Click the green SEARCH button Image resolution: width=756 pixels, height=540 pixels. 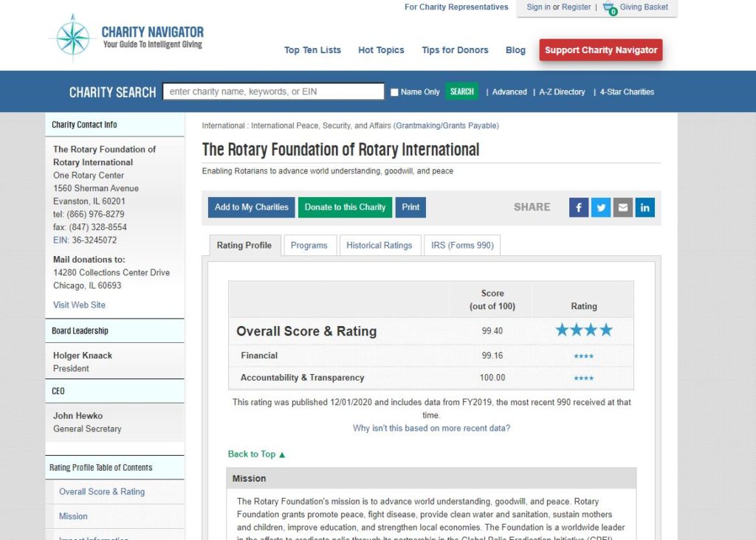tap(461, 91)
